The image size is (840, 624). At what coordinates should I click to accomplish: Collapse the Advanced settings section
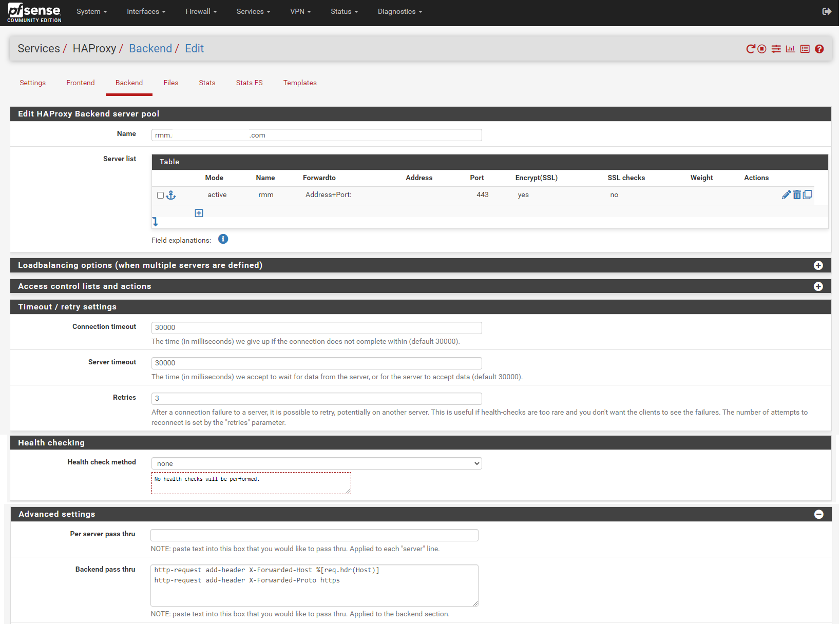pyautogui.click(x=819, y=514)
